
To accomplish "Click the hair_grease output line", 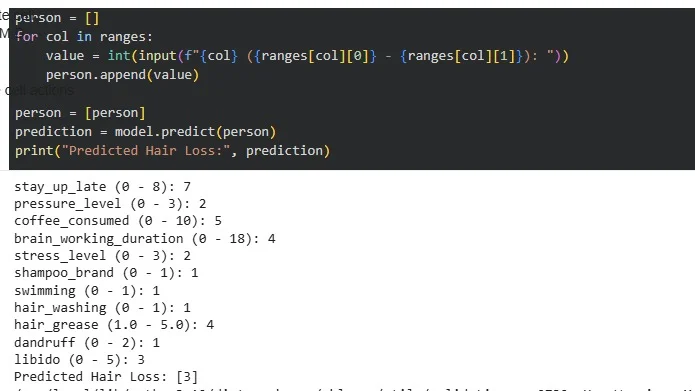I will (114, 325).
